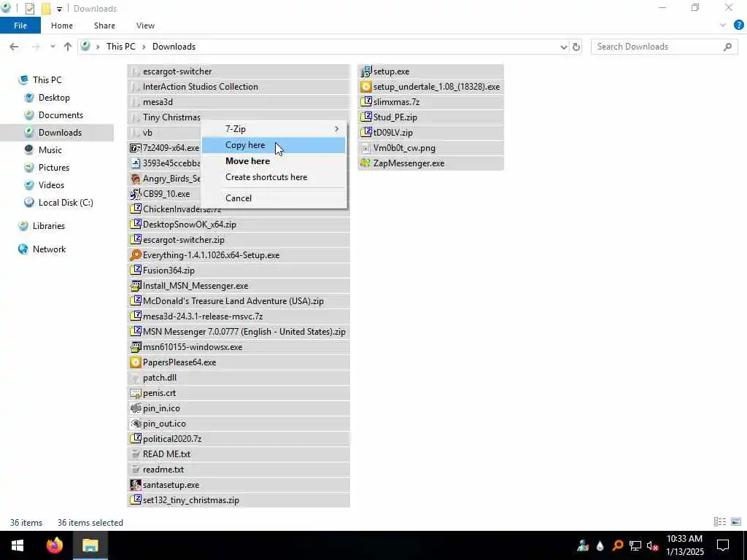Viewport: 747px width, 560px height.
Task: Go back with the Back arrow
Action: click(15, 47)
